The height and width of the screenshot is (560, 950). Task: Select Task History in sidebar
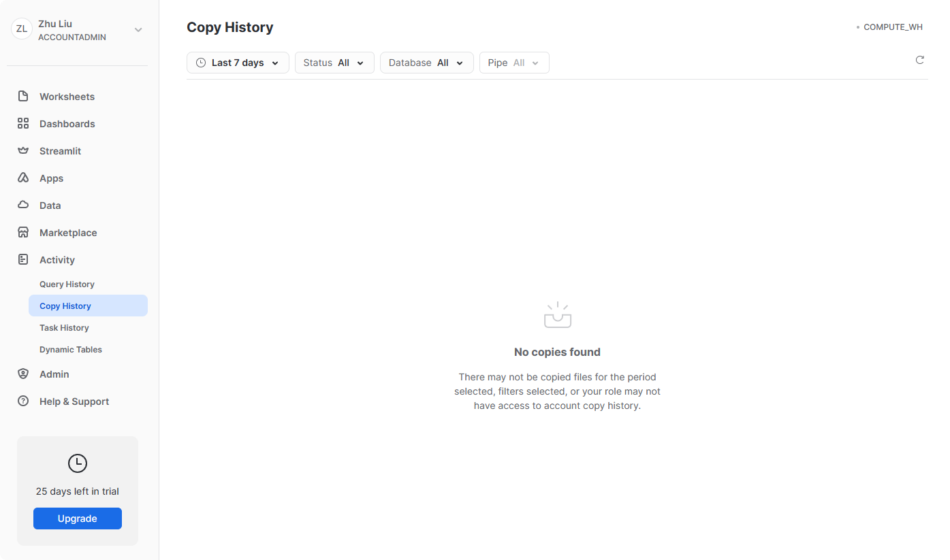(64, 328)
